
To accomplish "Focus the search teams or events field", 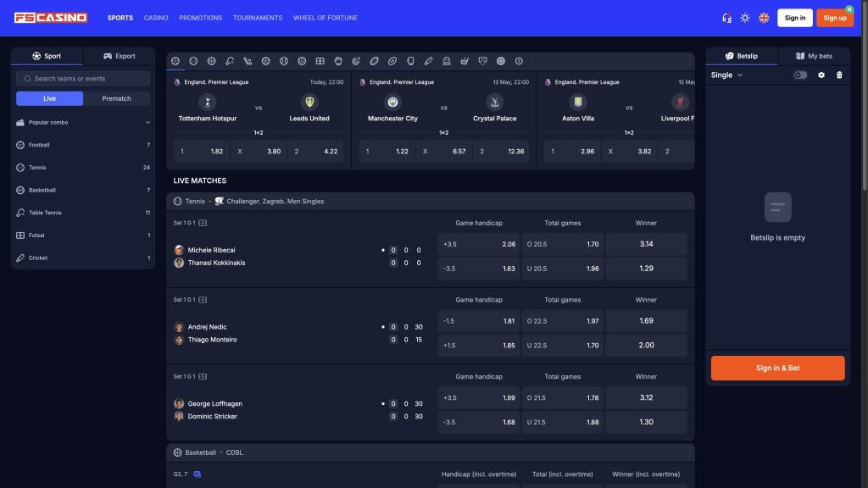I will pyautogui.click(x=83, y=79).
